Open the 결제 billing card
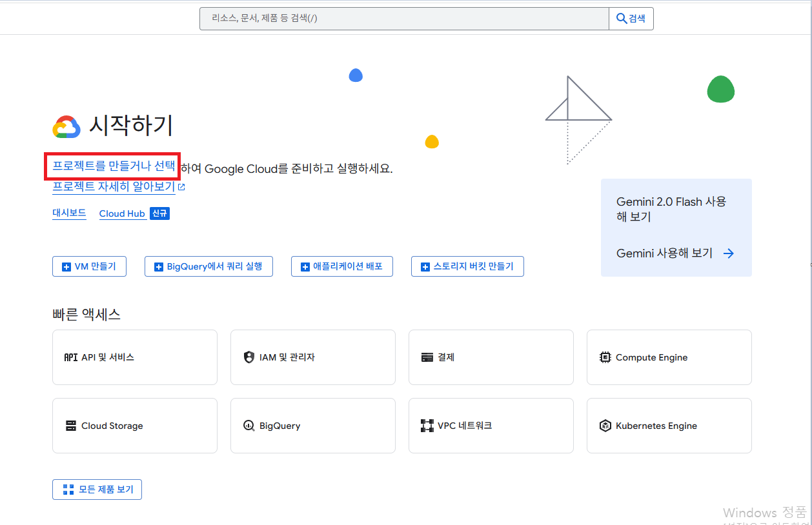Image resolution: width=812 pixels, height=525 pixels. (491, 357)
